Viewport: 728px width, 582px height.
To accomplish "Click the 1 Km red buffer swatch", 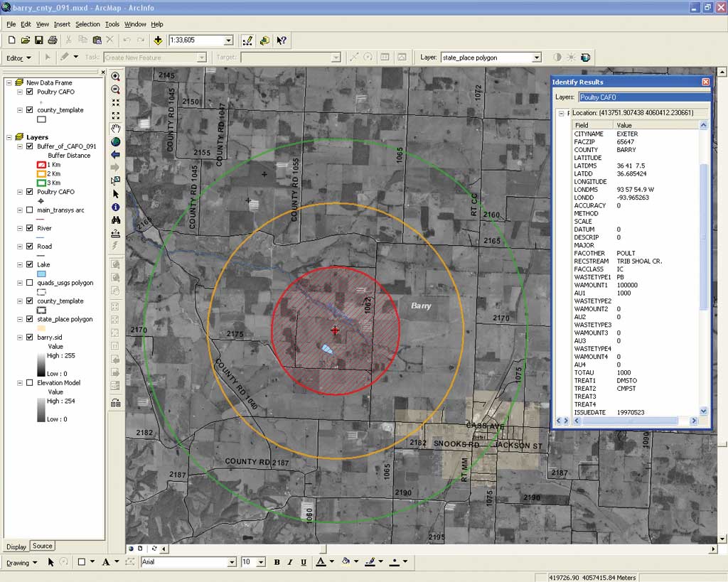I will tap(41, 165).
